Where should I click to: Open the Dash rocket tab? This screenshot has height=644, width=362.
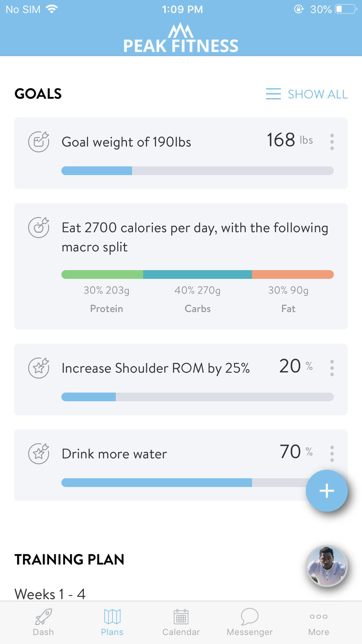43,622
